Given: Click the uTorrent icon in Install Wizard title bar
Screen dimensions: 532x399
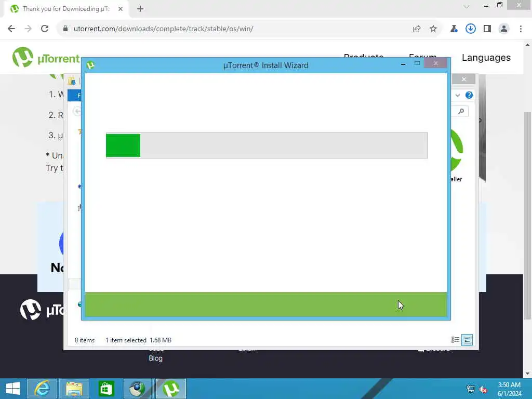Looking at the screenshot, I should tap(90, 65).
